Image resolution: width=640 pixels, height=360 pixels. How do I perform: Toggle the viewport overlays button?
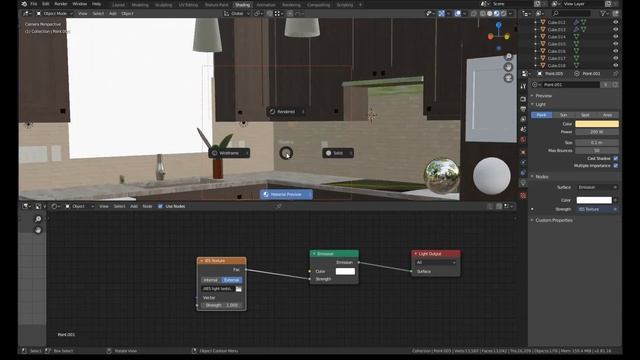point(458,13)
